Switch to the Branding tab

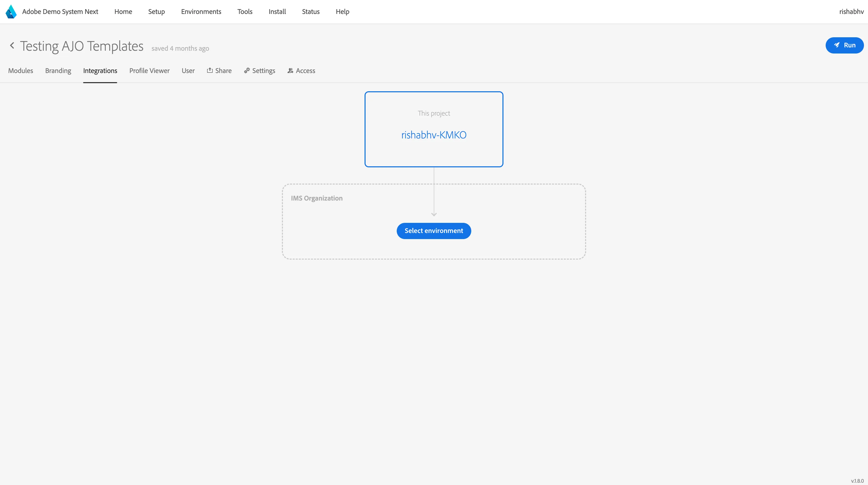click(x=58, y=71)
